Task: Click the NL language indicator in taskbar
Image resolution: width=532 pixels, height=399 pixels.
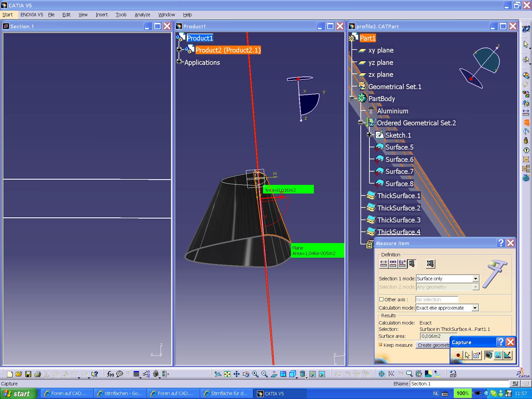Action: (x=436, y=393)
